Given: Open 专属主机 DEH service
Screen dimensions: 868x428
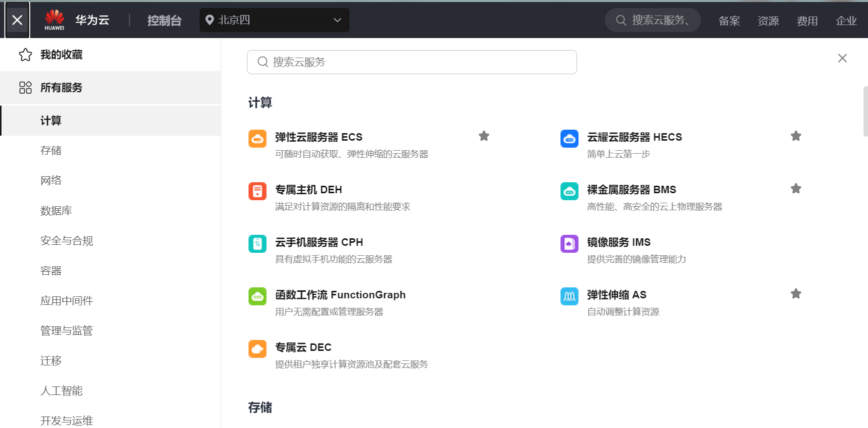Looking at the screenshot, I should click(308, 190).
